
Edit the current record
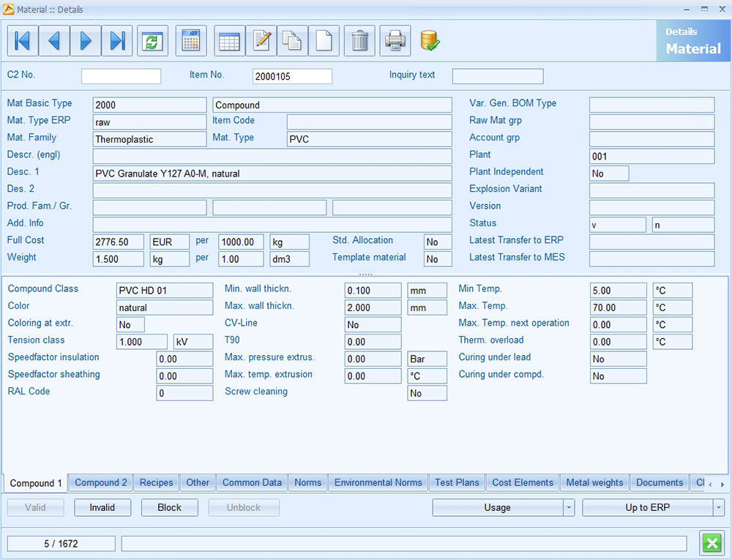click(x=262, y=41)
